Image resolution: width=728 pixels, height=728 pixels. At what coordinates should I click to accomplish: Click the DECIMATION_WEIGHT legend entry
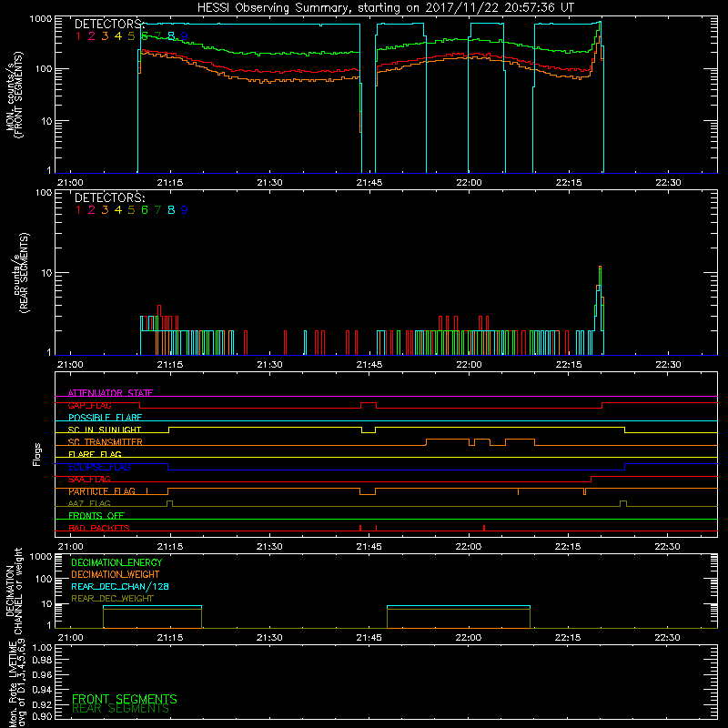pyautogui.click(x=116, y=574)
